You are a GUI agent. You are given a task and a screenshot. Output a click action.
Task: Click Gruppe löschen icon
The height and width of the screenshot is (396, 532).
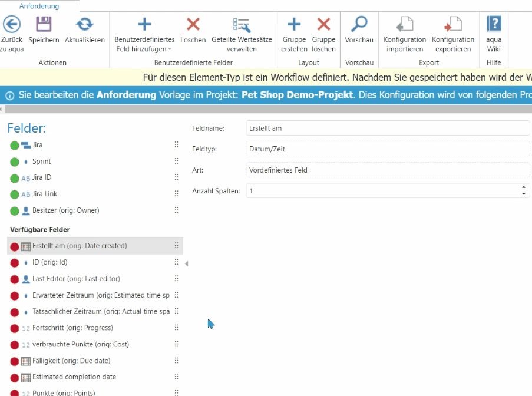[323, 24]
